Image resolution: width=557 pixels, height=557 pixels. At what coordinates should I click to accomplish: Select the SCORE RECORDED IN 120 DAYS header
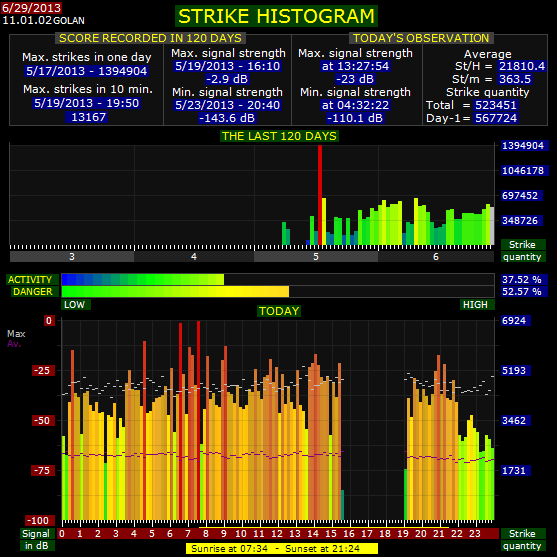[150, 38]
